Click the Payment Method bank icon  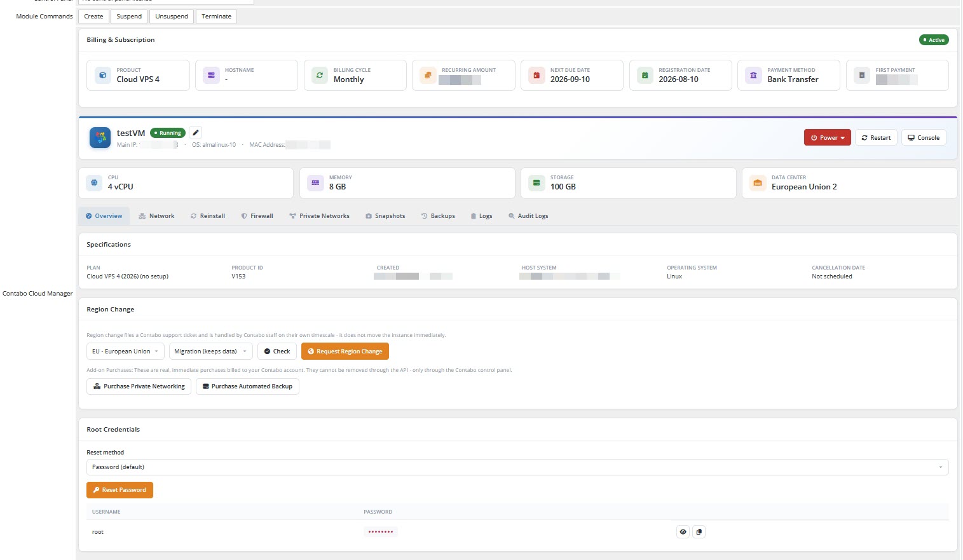[x=753, y=75]
